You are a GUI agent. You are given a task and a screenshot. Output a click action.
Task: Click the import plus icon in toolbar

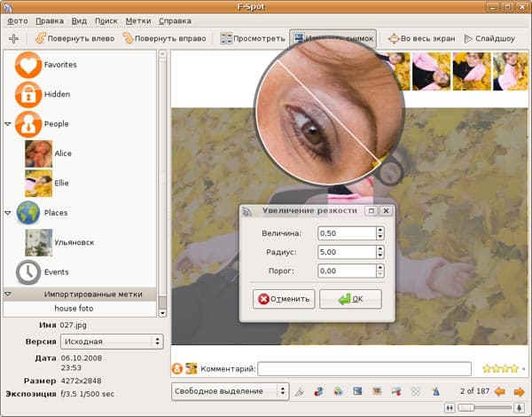coord(13,39)
